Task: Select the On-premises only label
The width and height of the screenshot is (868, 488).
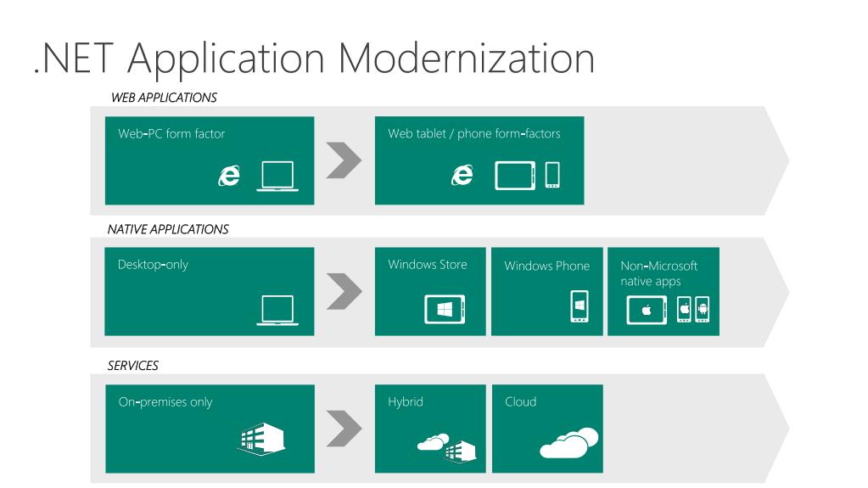Action: (x=165, y=402)
